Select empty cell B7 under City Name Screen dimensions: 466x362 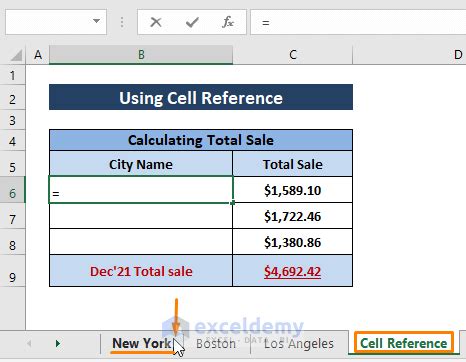point(141,216)
